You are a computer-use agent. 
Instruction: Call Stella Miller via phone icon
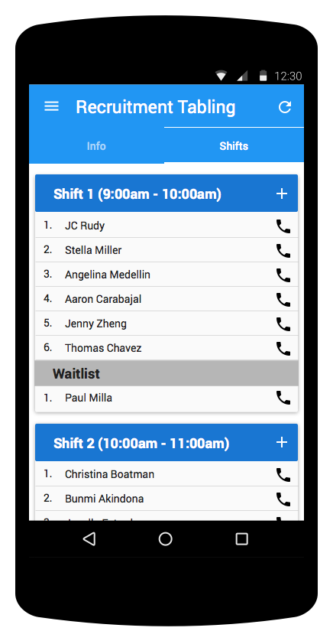(x=283, y=251)
